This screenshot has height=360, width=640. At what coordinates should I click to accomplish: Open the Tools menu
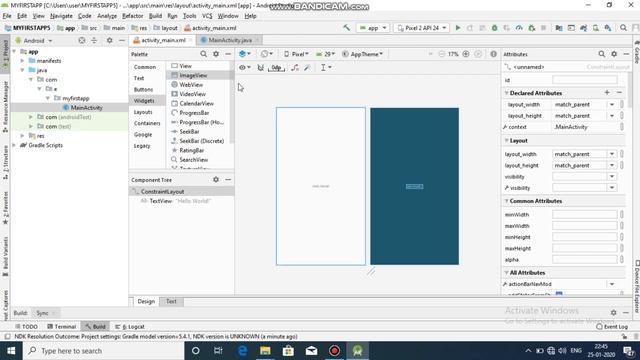tap(189, 16)
